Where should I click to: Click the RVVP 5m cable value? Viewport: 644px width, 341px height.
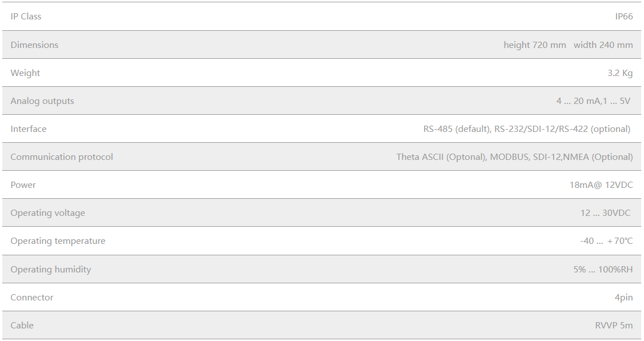click(614, 325)
